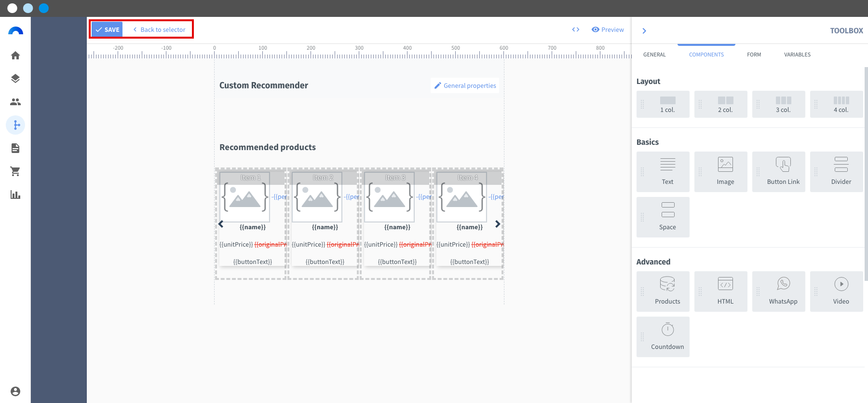Switch to the FORM tab
Viewport: 868px width, 403px height.
coord(754,55)
